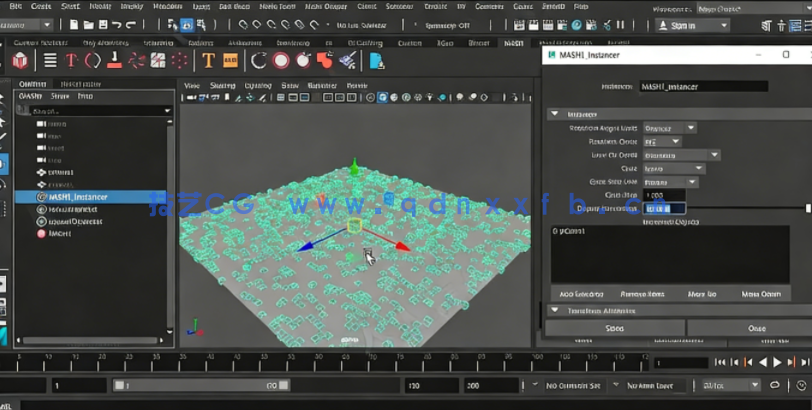The height and width of the screenshot is (410, 812).
Task: Click the red T icon on shelf
Action: coord(71,61)
